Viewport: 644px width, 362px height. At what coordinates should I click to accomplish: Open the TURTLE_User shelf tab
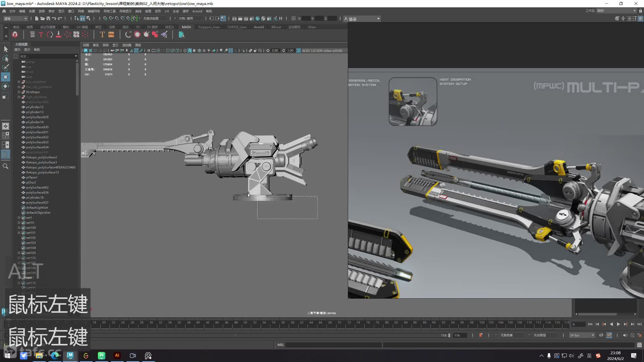pos(236,27)
